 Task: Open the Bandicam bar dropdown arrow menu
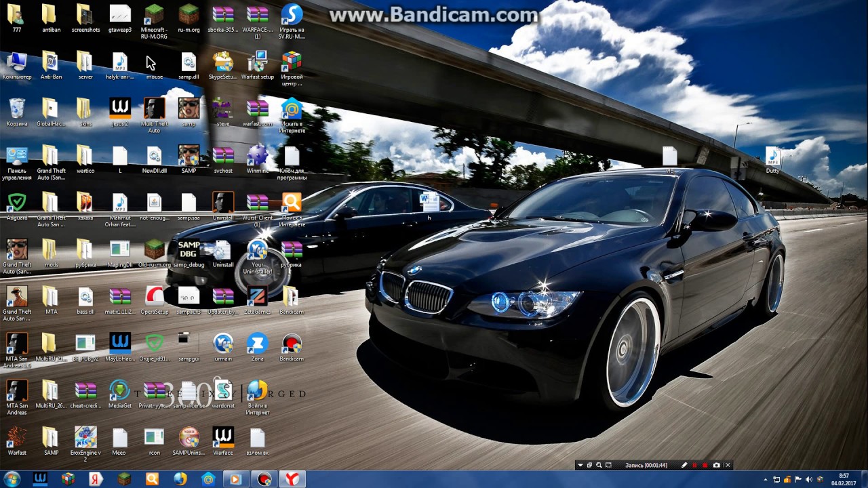tap(580, 466)
